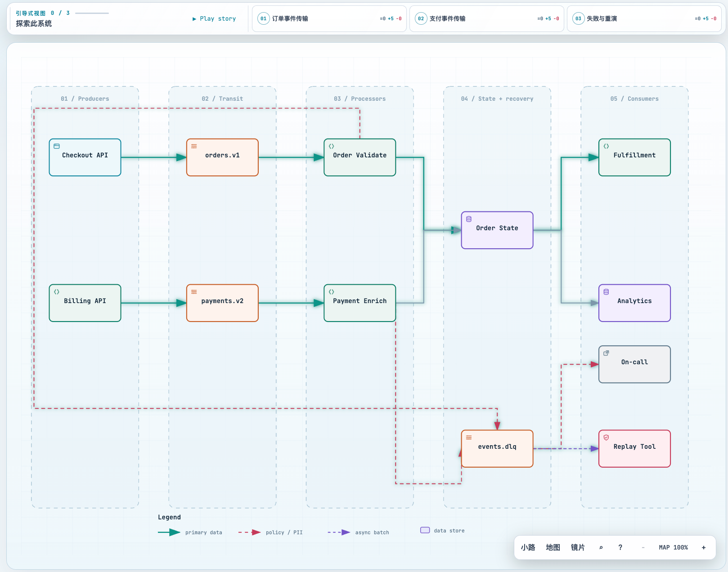Click the 引导式视图 0 / 3 label
728x572 pixels.
pos(43,13)
